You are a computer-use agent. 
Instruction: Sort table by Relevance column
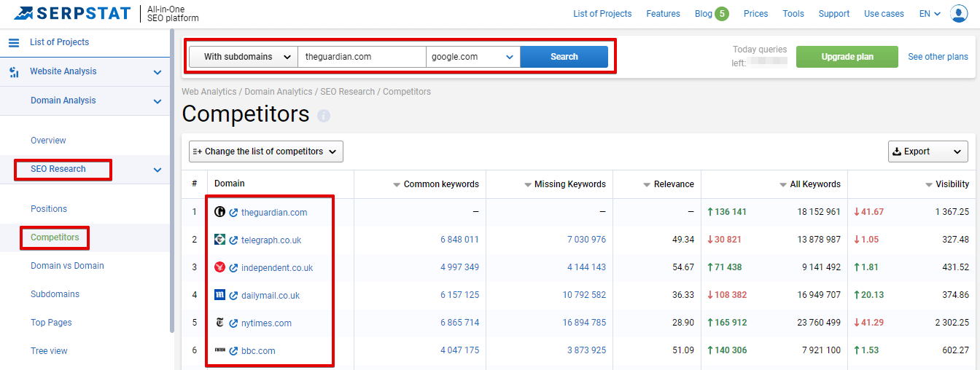[669, 184]
